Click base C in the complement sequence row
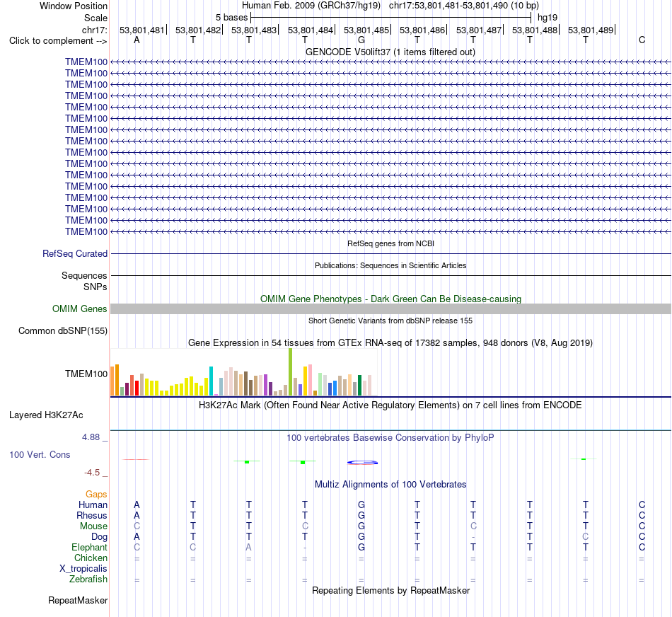This screenshot has width=672, height=617. click(642, 40)
